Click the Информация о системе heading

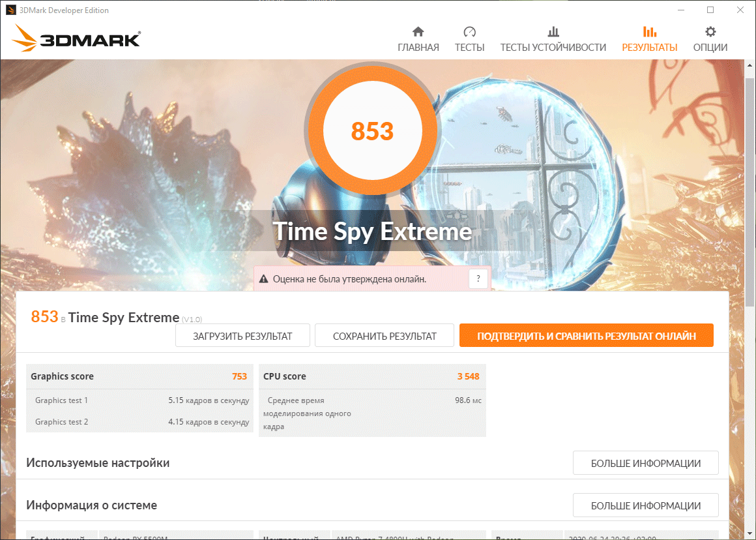coord(92,505)
